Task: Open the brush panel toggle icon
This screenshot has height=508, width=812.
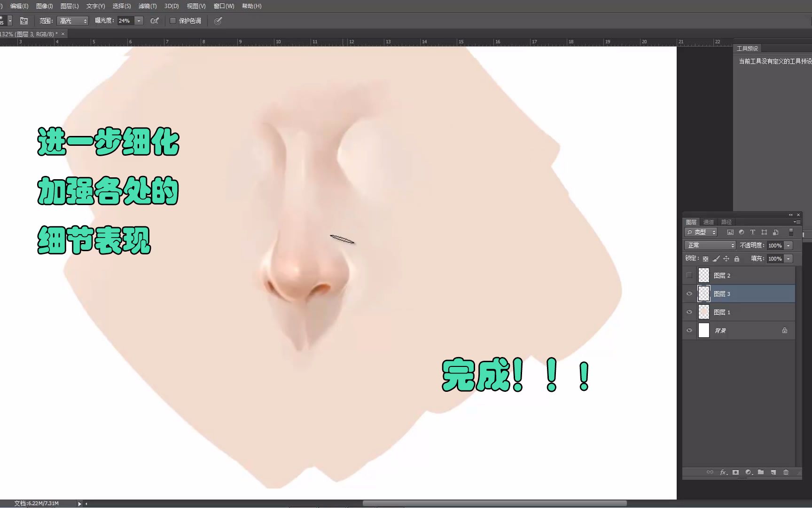Action: click(24, 21)
